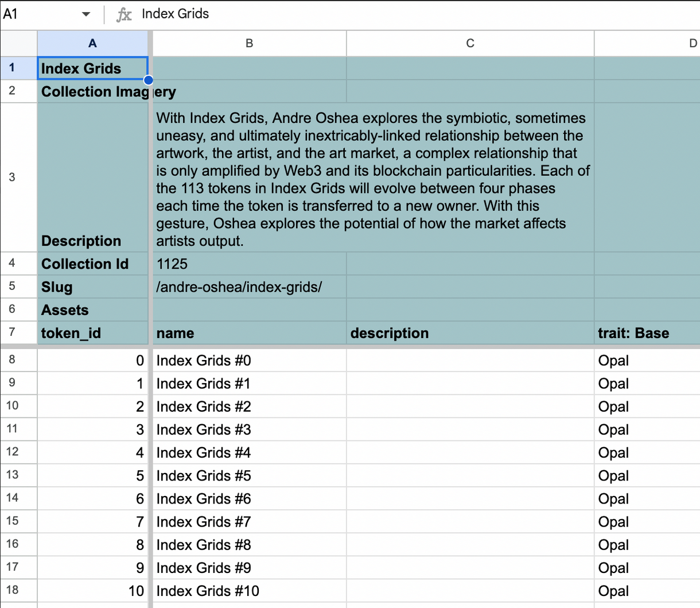Screen dimensions: 700x608
Task: Select column C header
Action: [470, 43]
